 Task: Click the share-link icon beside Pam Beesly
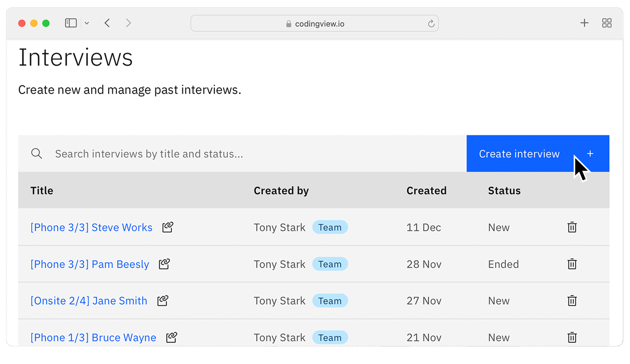(164, 264)
